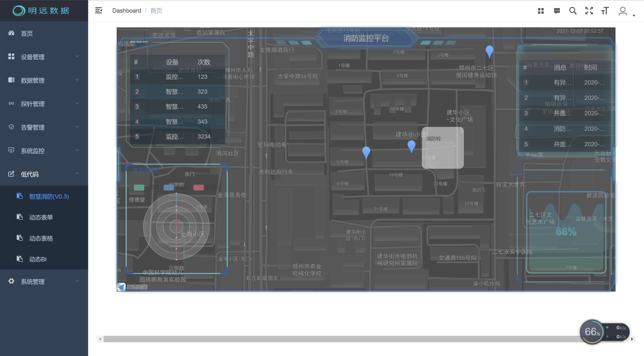Click the 动态表单 document icon
Image resolution: width=644 pixels, height=356 pixels.
coord(20,217)
